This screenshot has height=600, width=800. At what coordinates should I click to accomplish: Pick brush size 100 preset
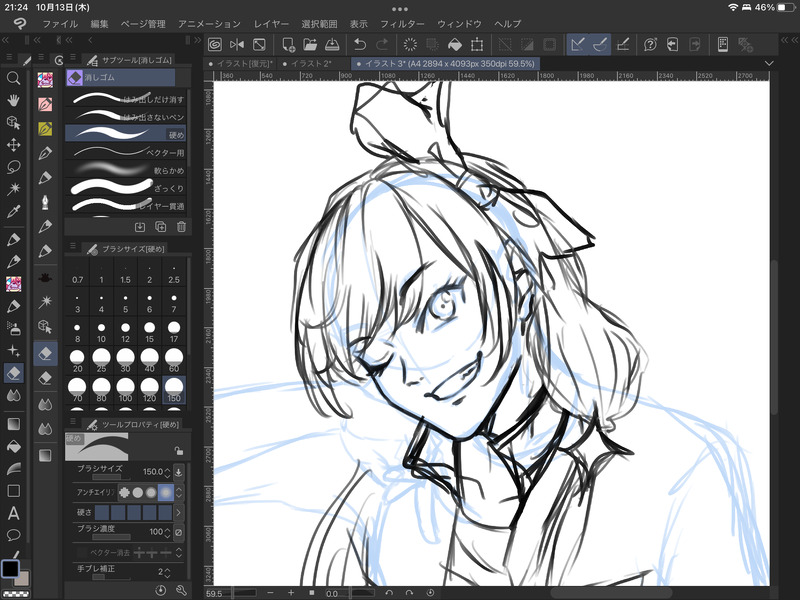[x=126, y=390]
